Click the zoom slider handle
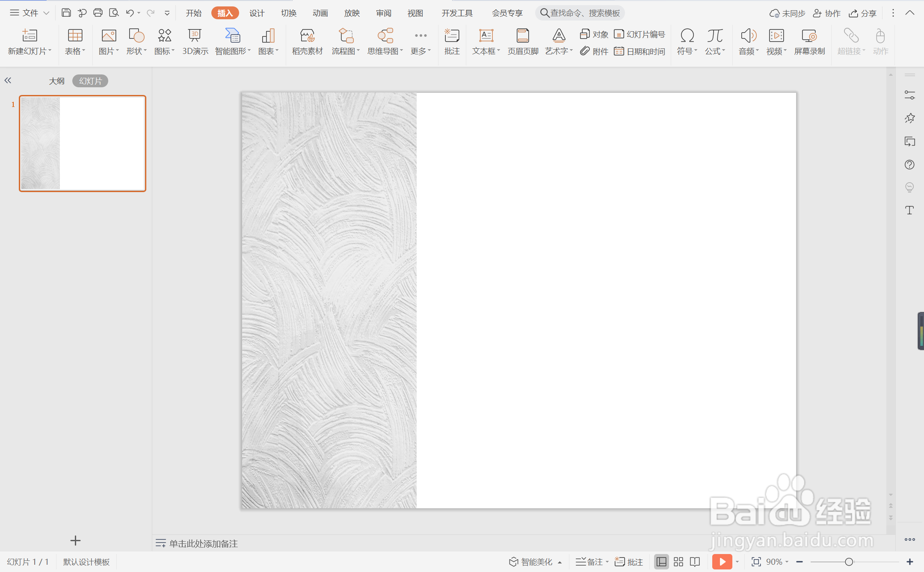This screenshot has height=572, width=924. pyautogui.click(x=849, y=562)
